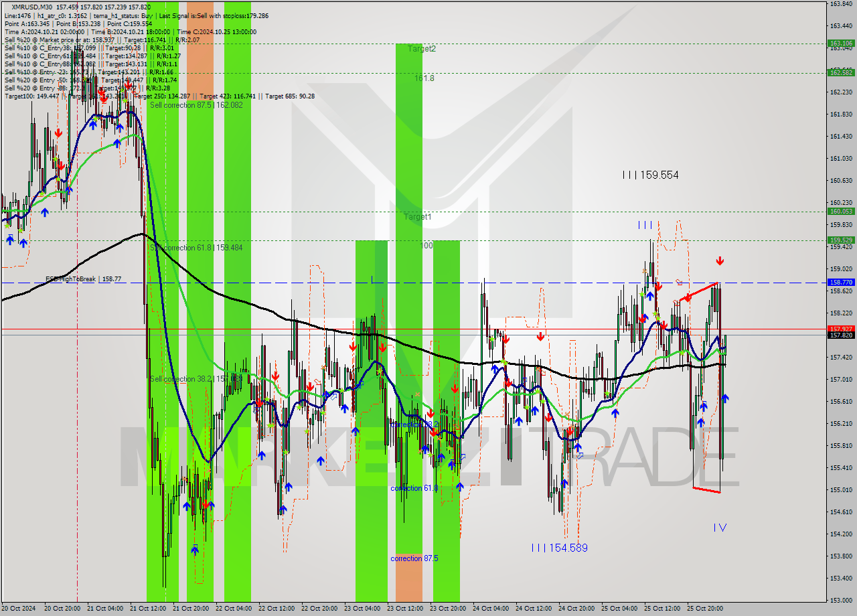Click the 'correction 87.5' blue label
857x616 pixels.
point(414,558)
